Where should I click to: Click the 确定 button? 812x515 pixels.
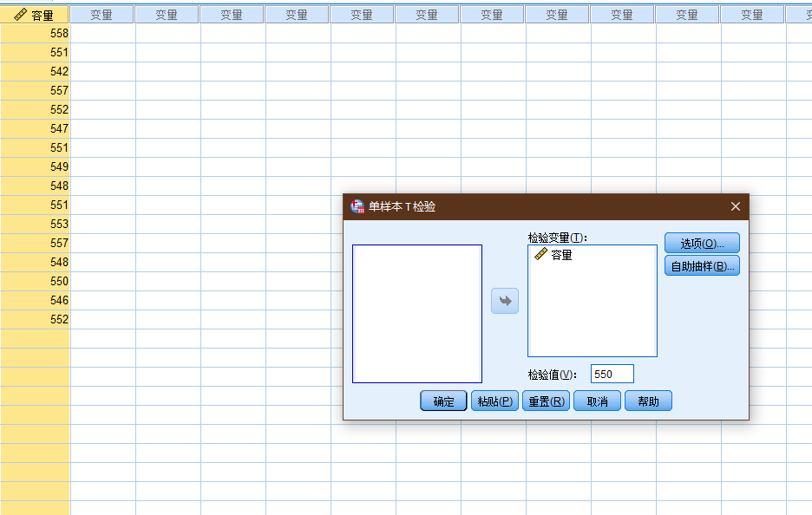[443, 401]
